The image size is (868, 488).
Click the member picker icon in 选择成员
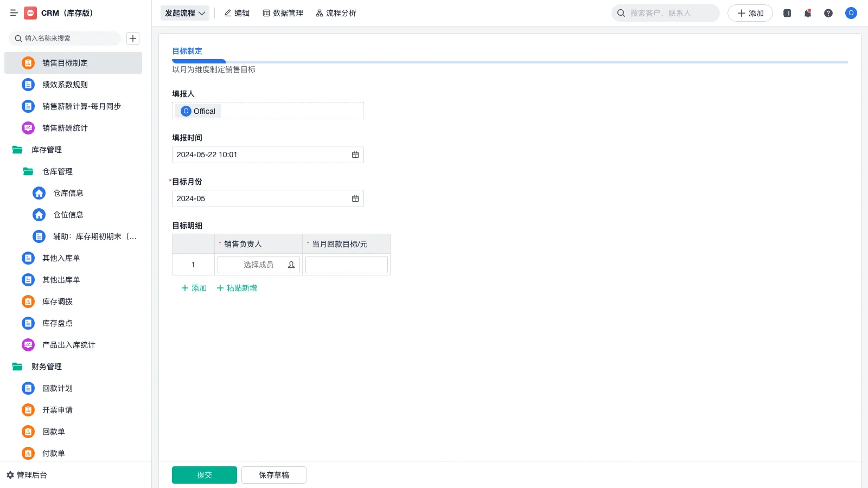[x=291, y=265]
